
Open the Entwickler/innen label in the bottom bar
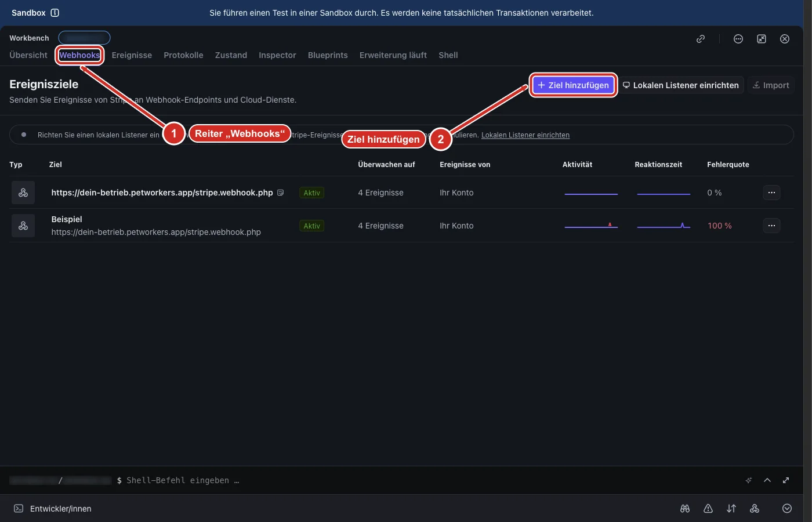pyautogui.click(x=61, y=509)
